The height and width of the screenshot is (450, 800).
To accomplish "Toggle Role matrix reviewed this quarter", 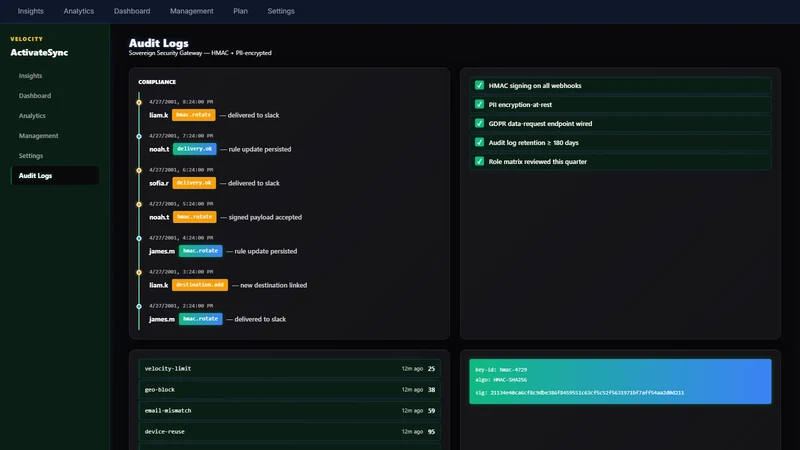I will click(x=479, y=161).
